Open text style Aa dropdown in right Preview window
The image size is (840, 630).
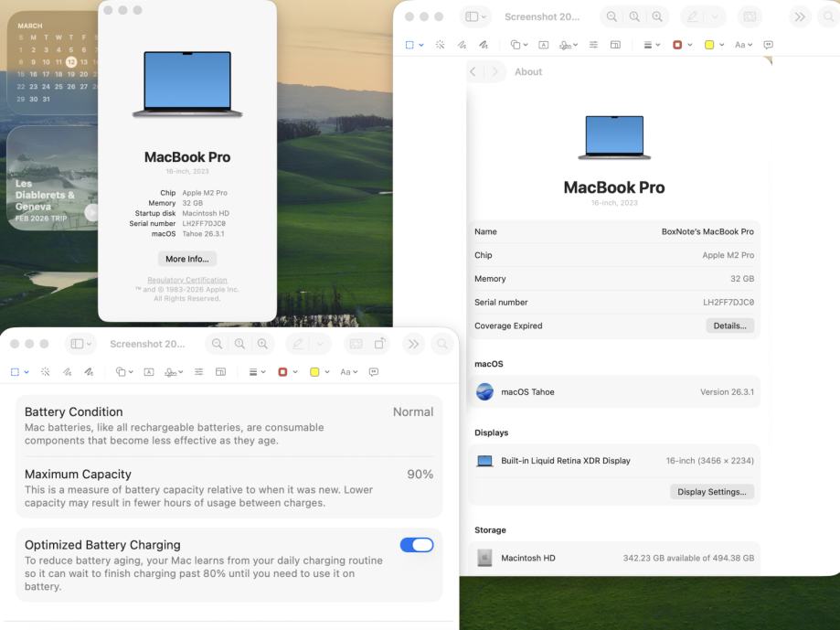[x=744, y=45]
